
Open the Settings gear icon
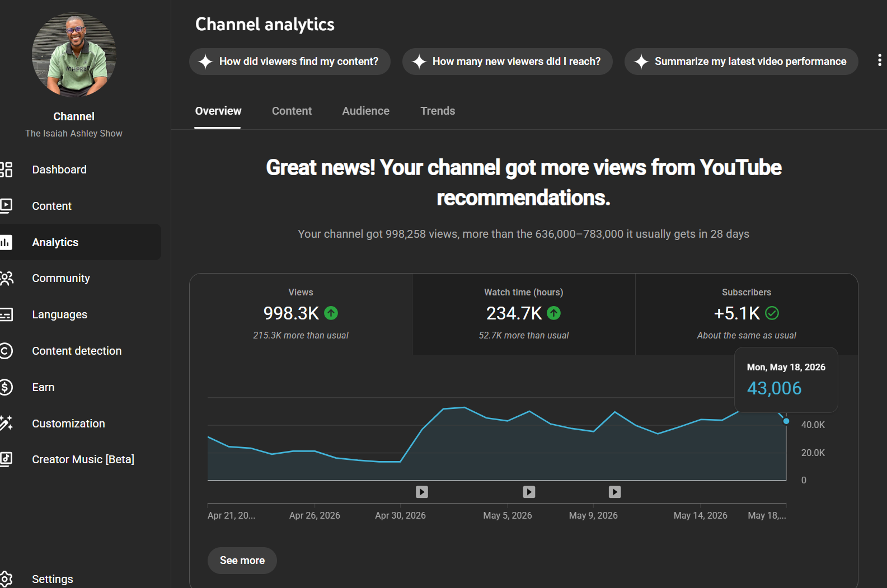tap(6, 579)
